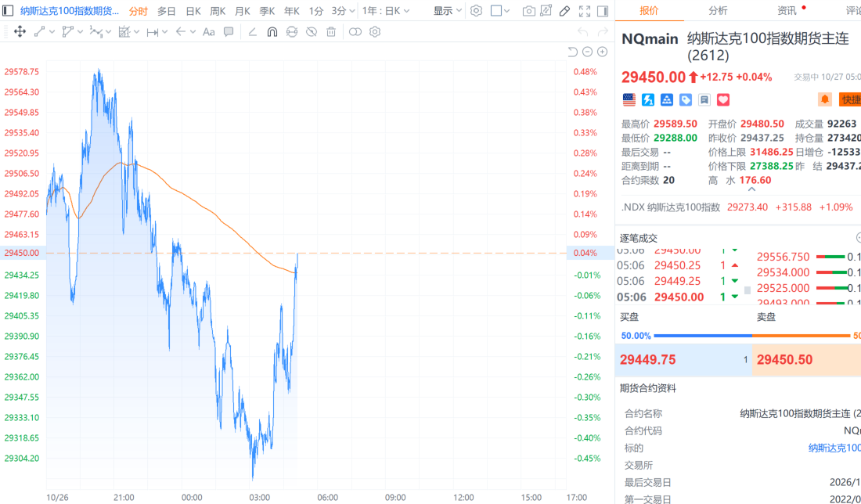Add a comment bubble annotation
Screen dimensions: 861x504
(229, 32)
